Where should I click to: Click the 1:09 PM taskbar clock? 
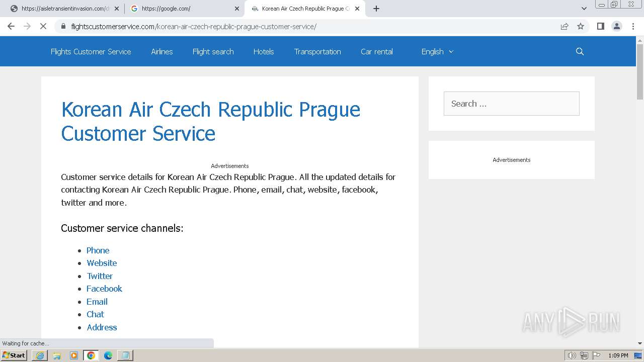[x=618, y=355]
